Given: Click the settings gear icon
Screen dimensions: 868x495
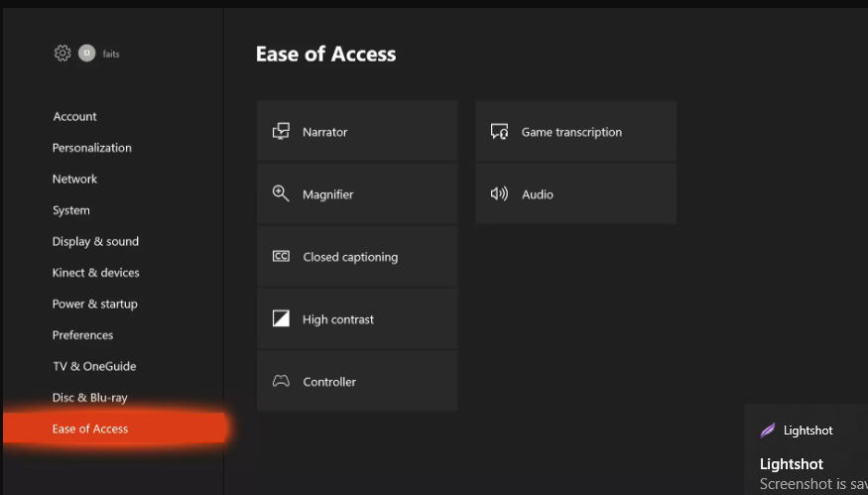Looking at the screenshot, I should (x=62, y=54).
